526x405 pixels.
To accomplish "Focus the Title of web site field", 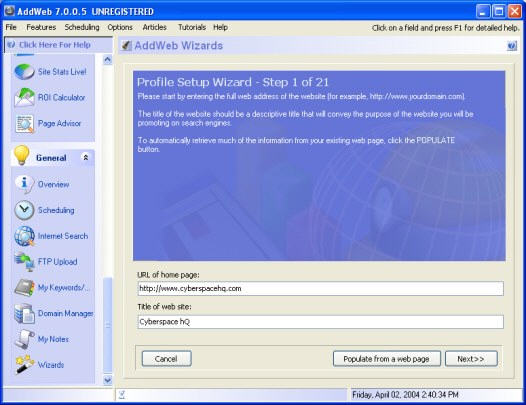I will click(x=320, y=322).
